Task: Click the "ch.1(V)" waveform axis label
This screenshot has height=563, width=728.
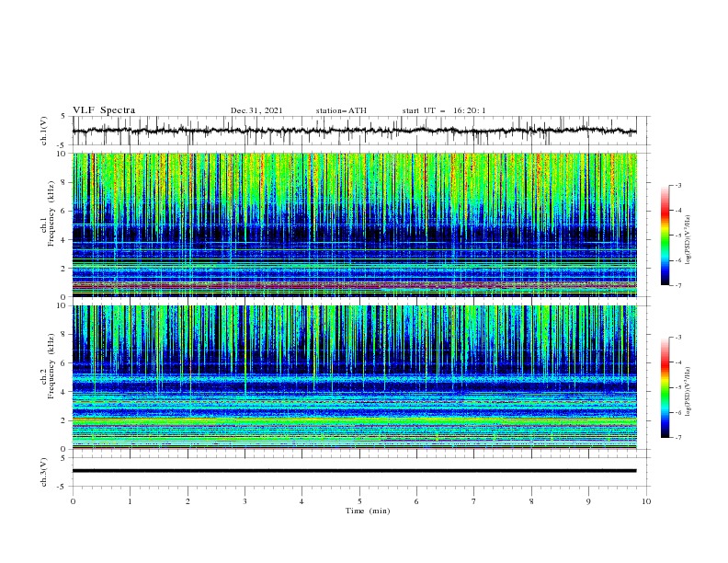Action: pyautogui.click(x=44, y=131)
